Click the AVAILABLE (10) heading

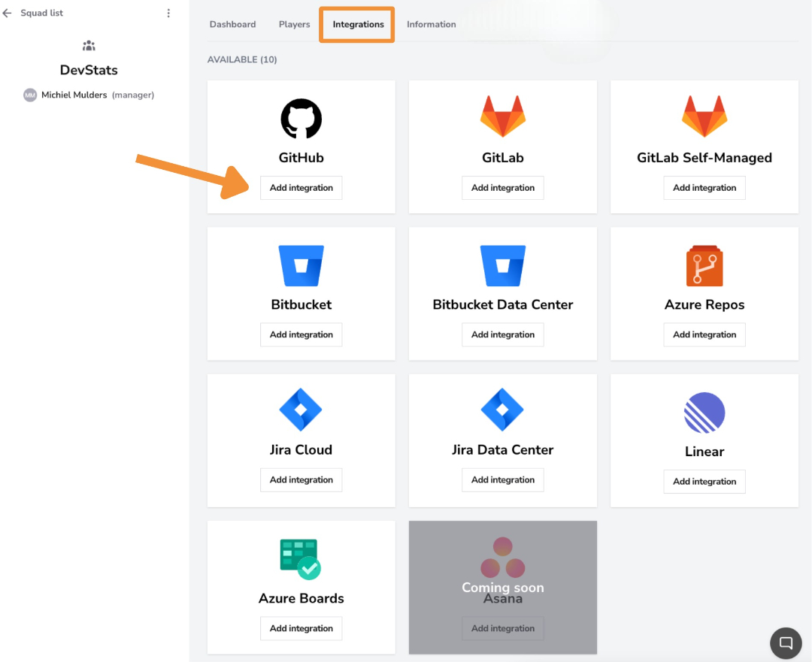pos(242,59)
